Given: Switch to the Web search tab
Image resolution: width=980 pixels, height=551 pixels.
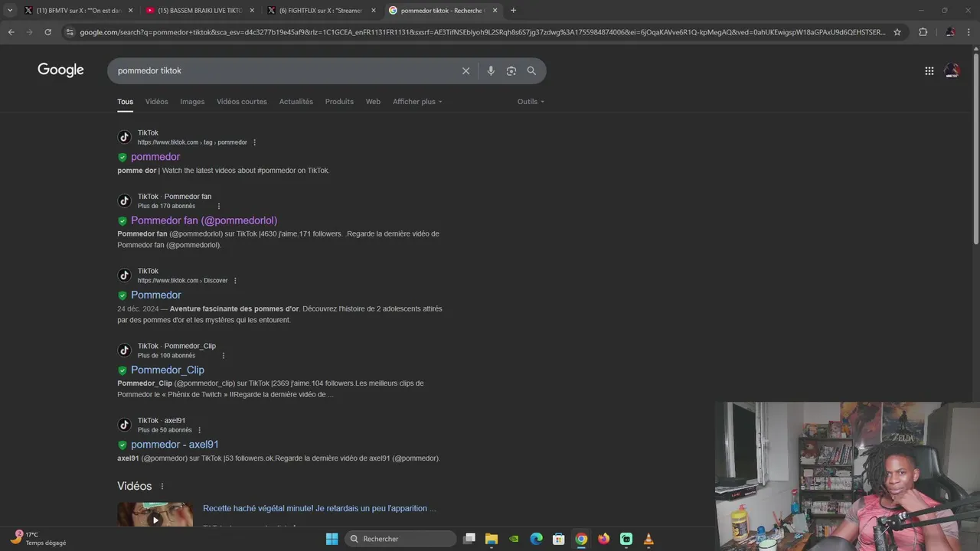Looking at the screenshot, I should [373, 102].
